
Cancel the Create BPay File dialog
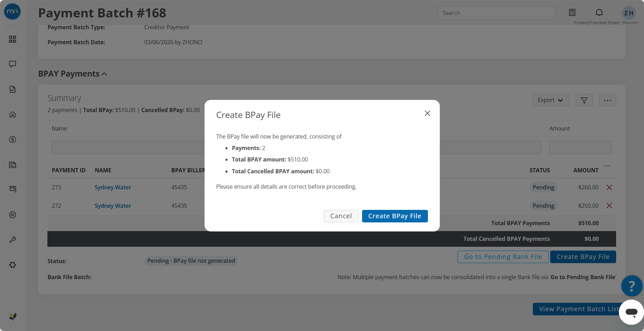[x=341, y=216]
